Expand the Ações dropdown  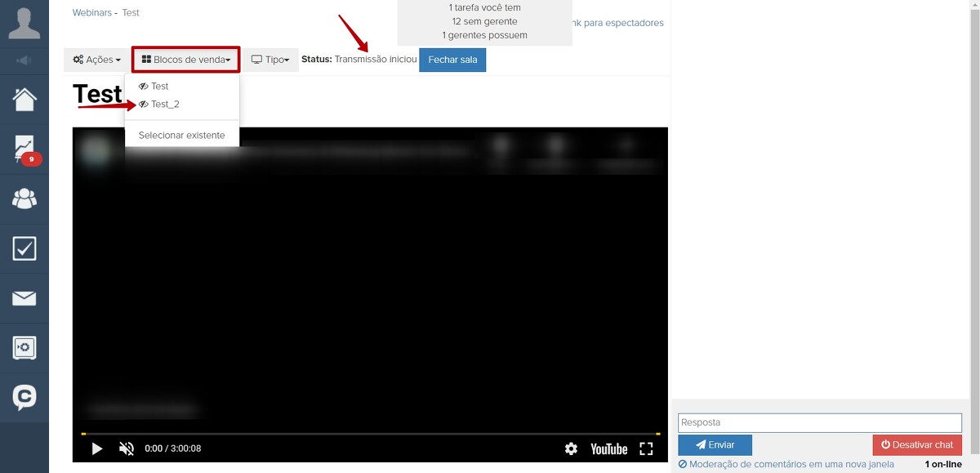click(96, 60)
